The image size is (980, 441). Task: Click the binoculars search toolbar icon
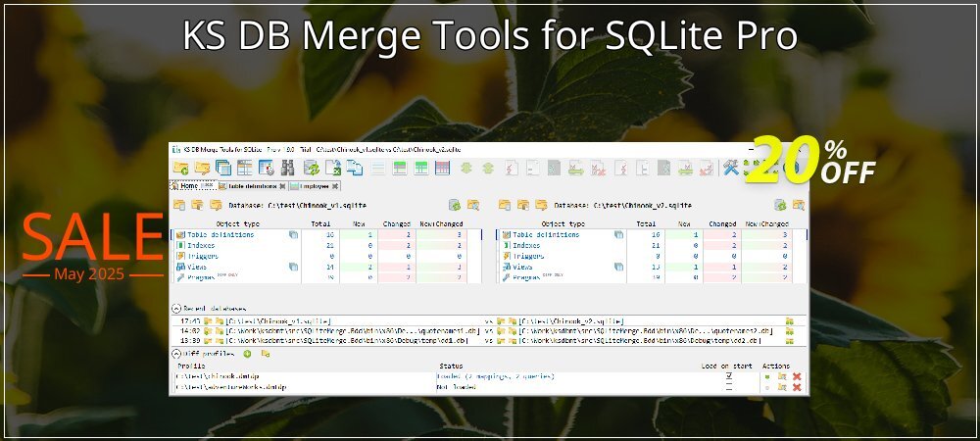[x=287, y=168]
